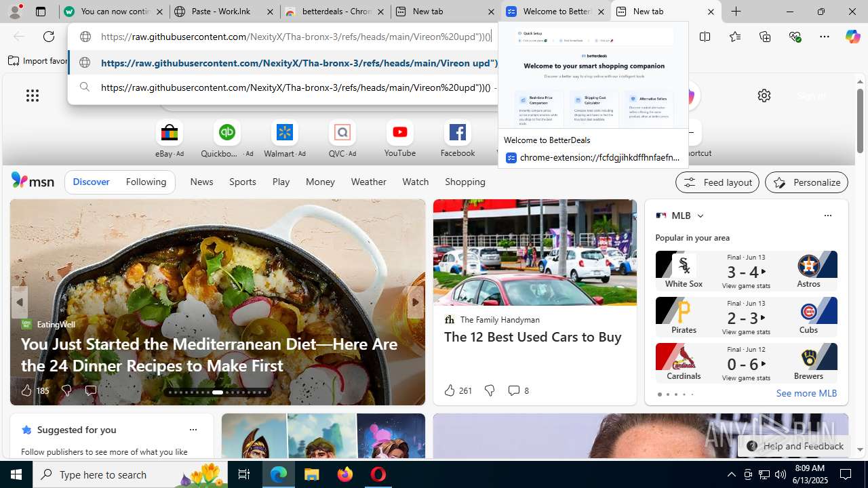Open tab actions menu
Image resolution: width=868 pixels, height=488 pixels.
click(41, 12)
